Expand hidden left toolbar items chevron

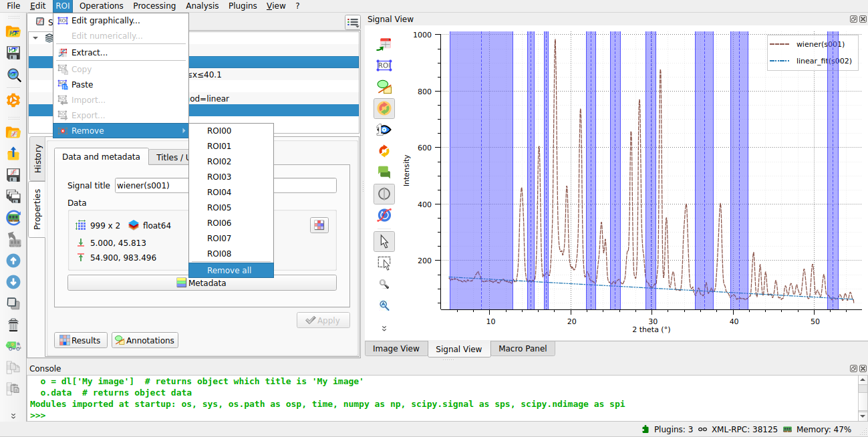[x=13, y=416]
